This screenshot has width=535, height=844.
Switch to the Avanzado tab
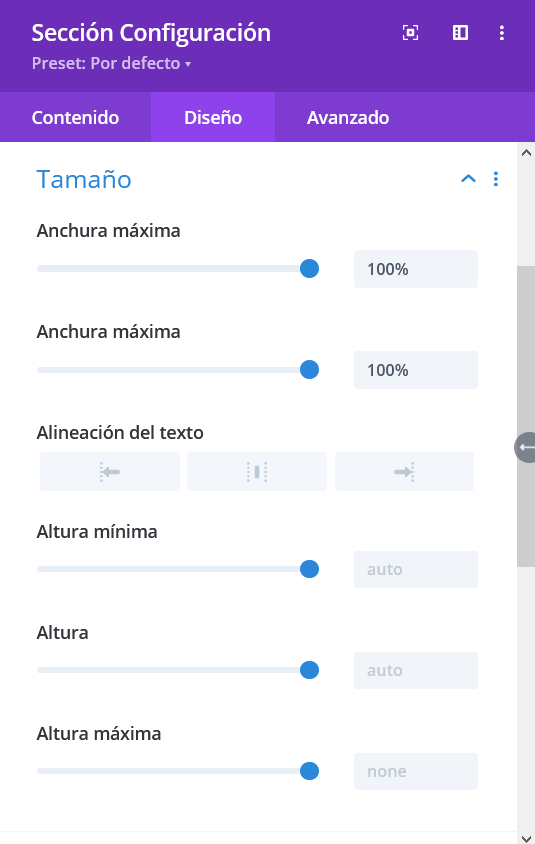click(x=348, y=117)
